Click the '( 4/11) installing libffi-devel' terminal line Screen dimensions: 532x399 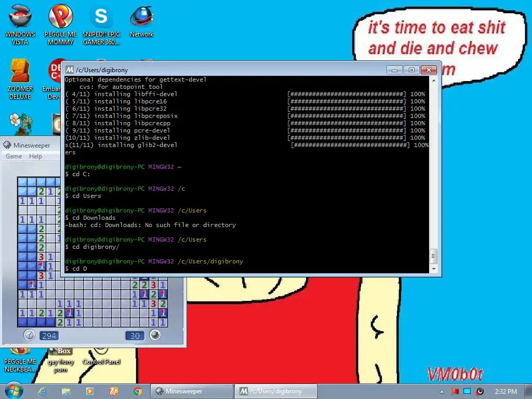245,94
